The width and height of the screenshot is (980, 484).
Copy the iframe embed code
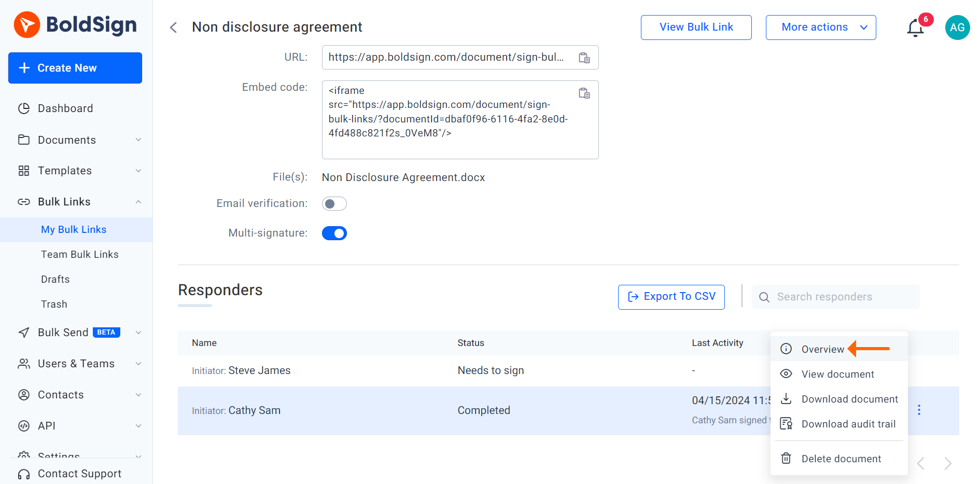[x=584, y=93]
